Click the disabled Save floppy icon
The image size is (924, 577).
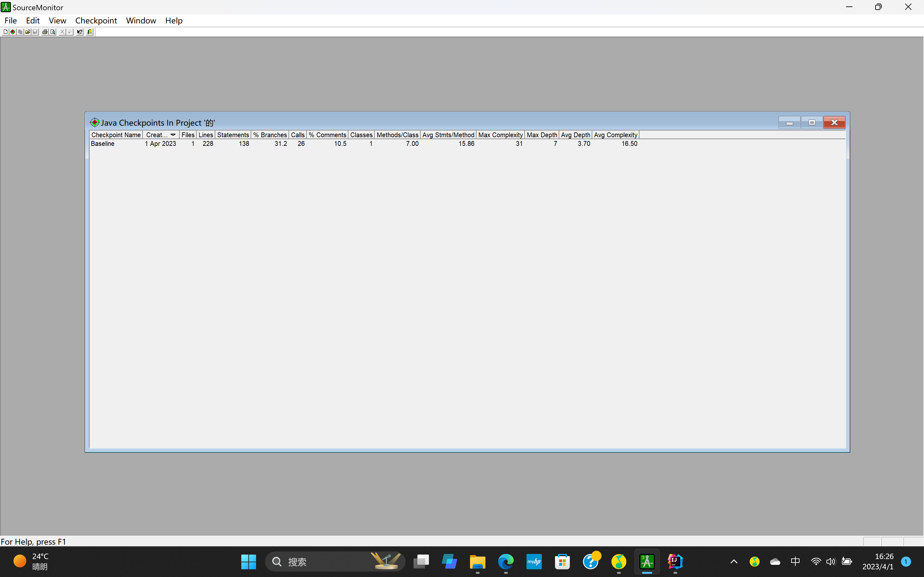point(35,32)
